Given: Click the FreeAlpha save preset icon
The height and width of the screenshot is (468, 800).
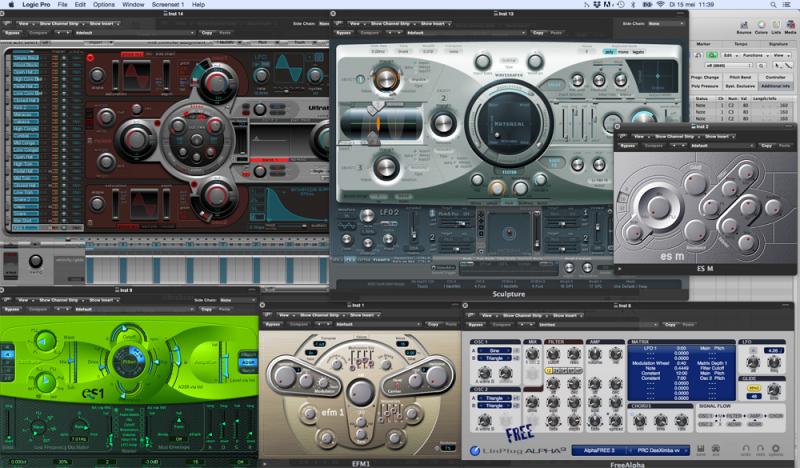Looking at the screenshot, I should (x=701, y=450).
